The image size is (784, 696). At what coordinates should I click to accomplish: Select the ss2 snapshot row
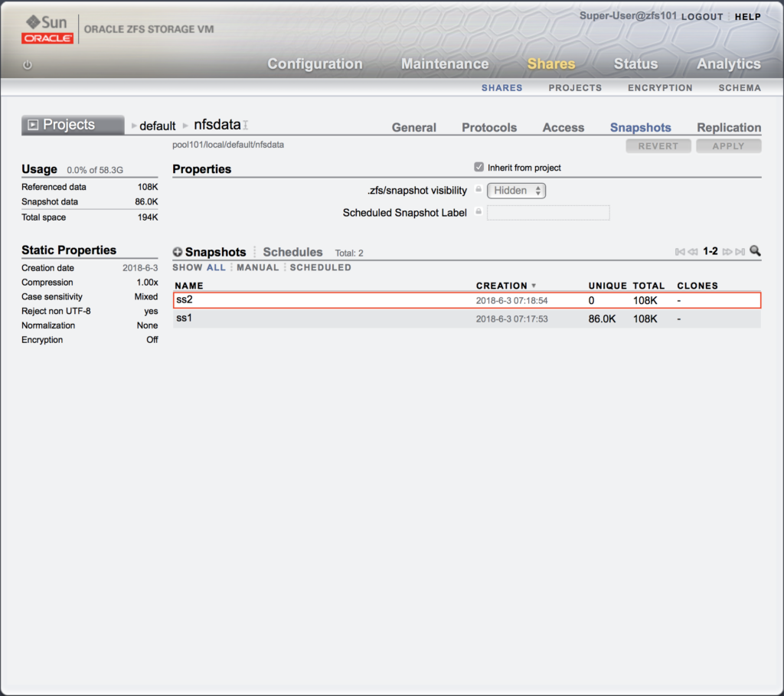coord(467,300)
